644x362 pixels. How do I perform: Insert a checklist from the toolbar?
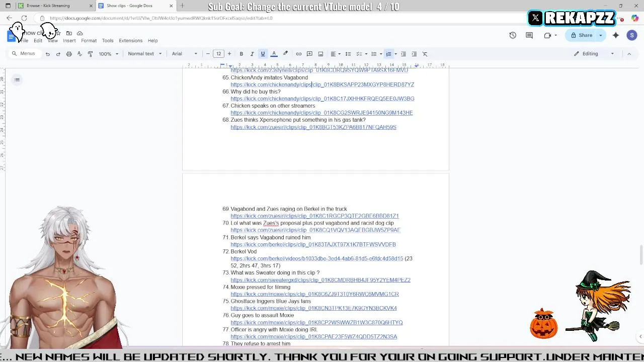(x=359, y=54)
